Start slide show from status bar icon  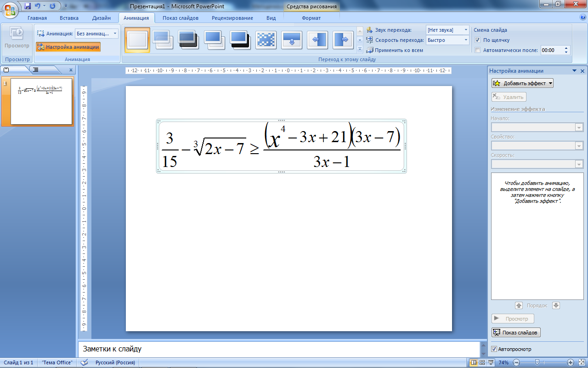[491, 362]
